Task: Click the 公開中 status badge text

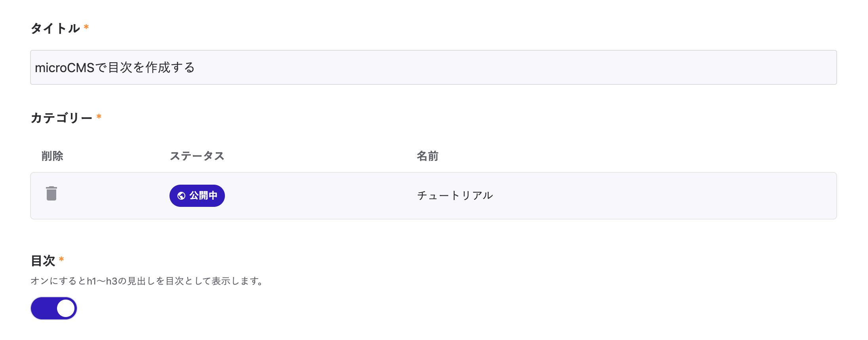Action: tap(203, 196)
